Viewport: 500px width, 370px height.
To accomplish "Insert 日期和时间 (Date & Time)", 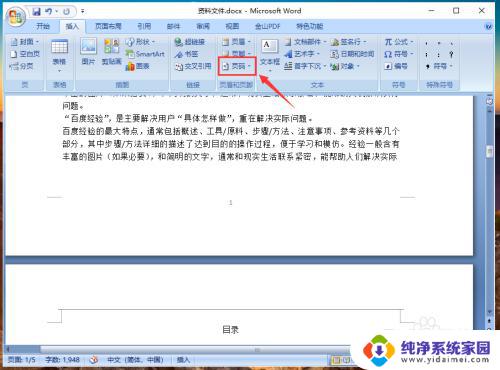I will tap(352, 54).
